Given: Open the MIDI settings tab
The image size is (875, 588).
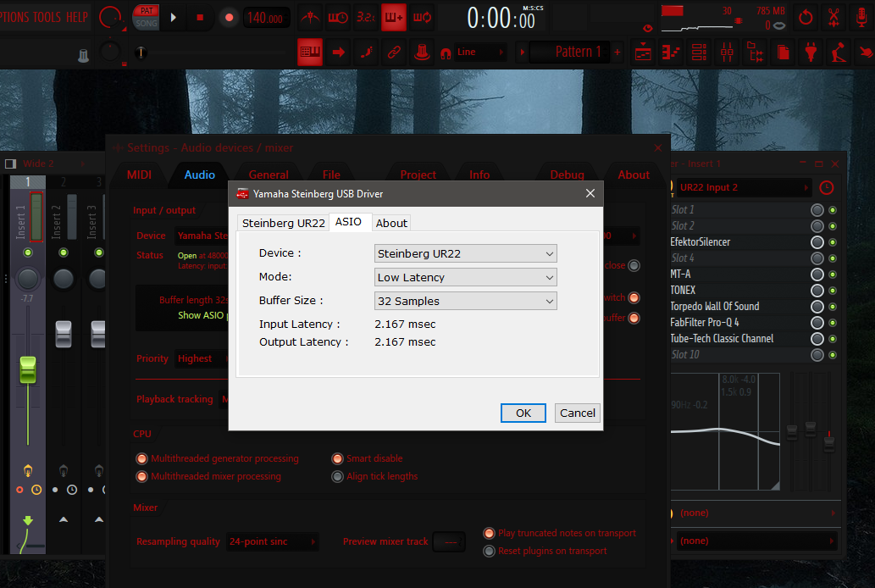Looking at the screenshot, I should [140, 175].
